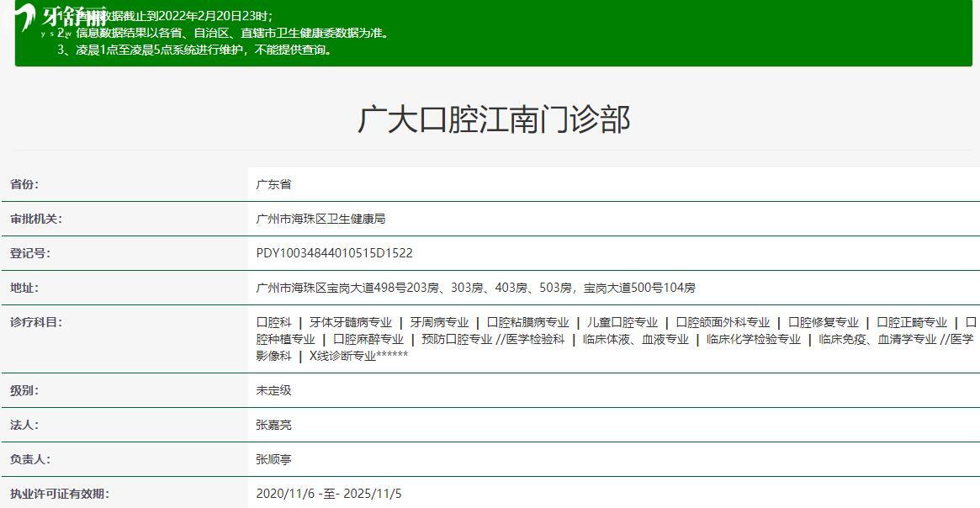
Task: Click 口腔粘膜病专业 in the list
Action: pyautogui.click(x=528, y=322)
